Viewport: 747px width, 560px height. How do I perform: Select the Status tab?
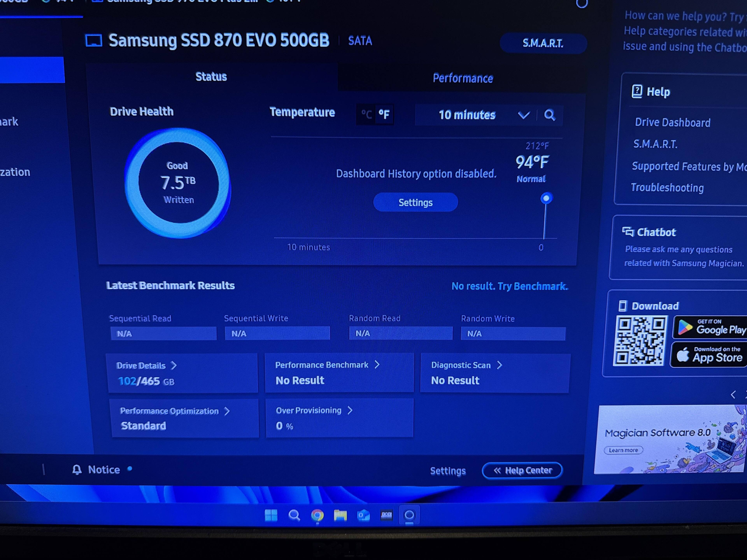tap(211, 77)
